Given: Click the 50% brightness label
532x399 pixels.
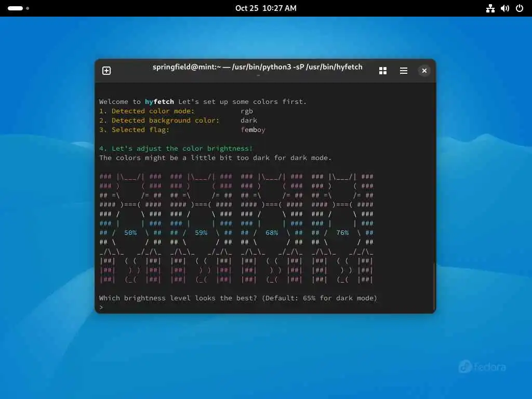Looking at the screenshot, I should point(130,233).
